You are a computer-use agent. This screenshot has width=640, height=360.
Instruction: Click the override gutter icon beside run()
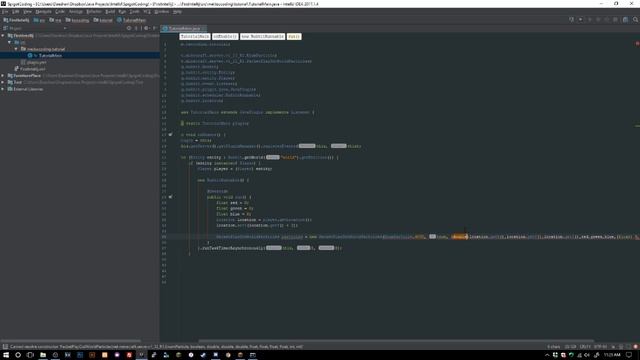point(171,197)
